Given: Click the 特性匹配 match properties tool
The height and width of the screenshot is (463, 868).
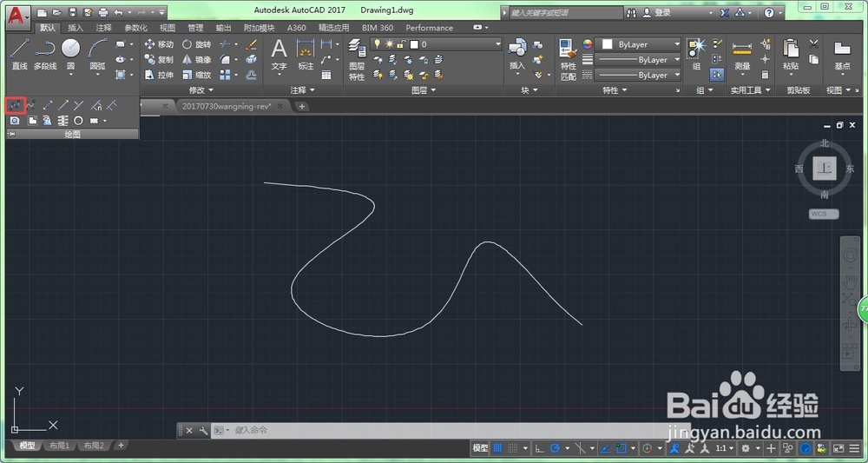Looking at the screenshot, I should 569,60.
